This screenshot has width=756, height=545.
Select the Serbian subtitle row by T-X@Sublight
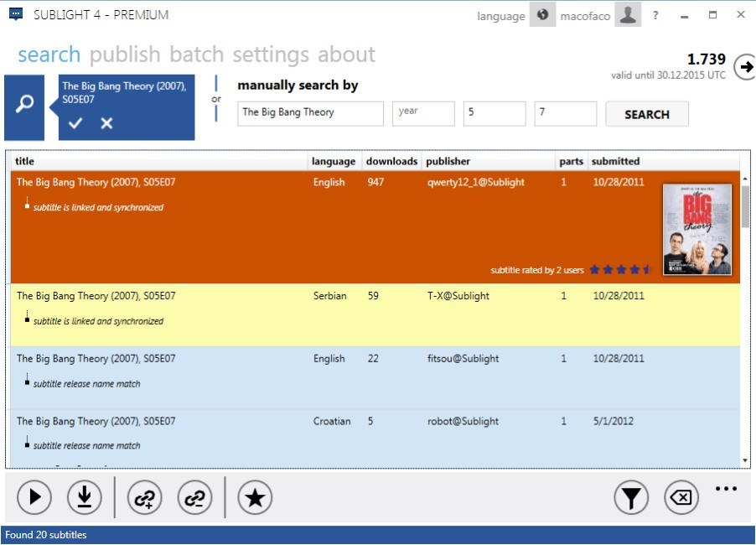click(x=335, y=314)
